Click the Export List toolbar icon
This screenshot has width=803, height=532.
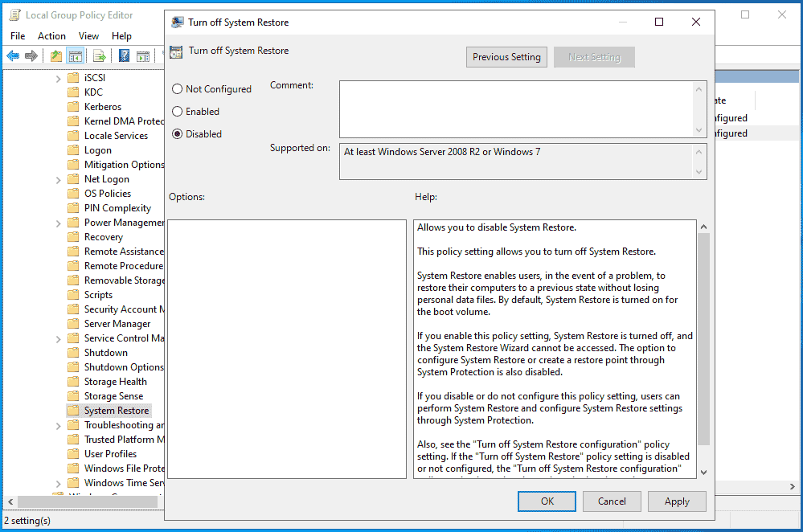point(99,55)
